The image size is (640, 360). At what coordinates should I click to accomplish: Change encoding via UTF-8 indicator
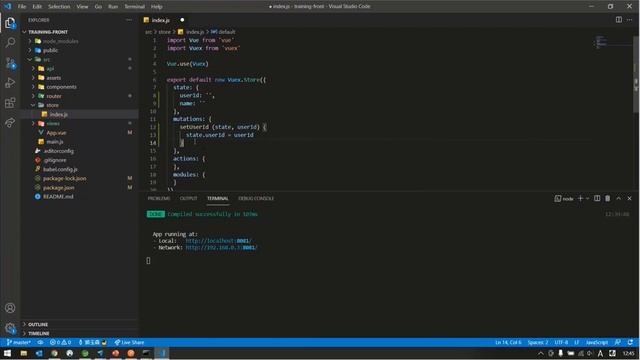(561, 342)
